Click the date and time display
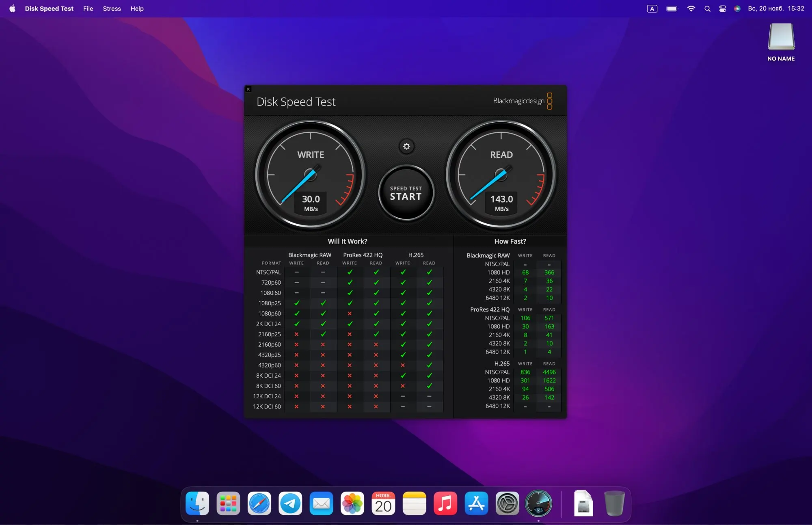This screenshot has width=812, height=525. coord(776,9)
